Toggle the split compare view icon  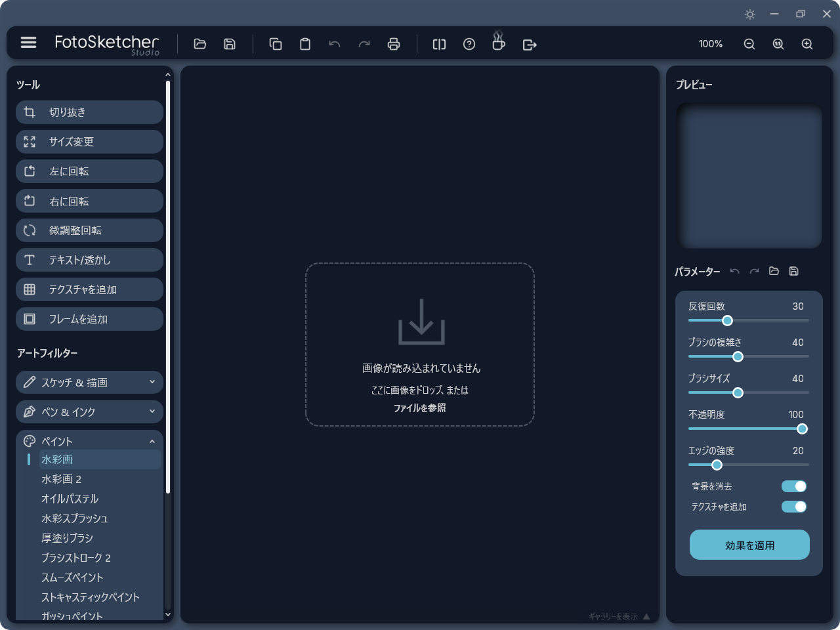pos(439,44)
